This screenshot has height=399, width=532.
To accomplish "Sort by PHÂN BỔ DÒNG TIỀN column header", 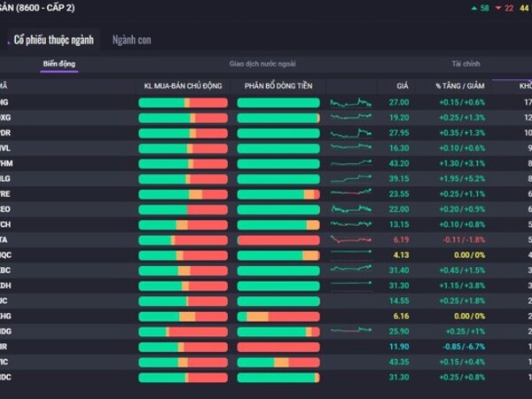I will tap(278, 86).
